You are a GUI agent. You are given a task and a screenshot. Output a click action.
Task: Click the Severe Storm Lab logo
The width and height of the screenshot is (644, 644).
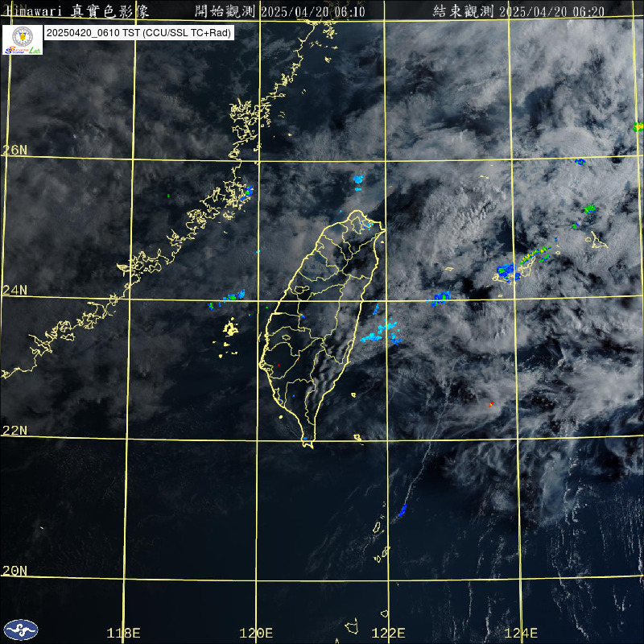pos(23,39)
